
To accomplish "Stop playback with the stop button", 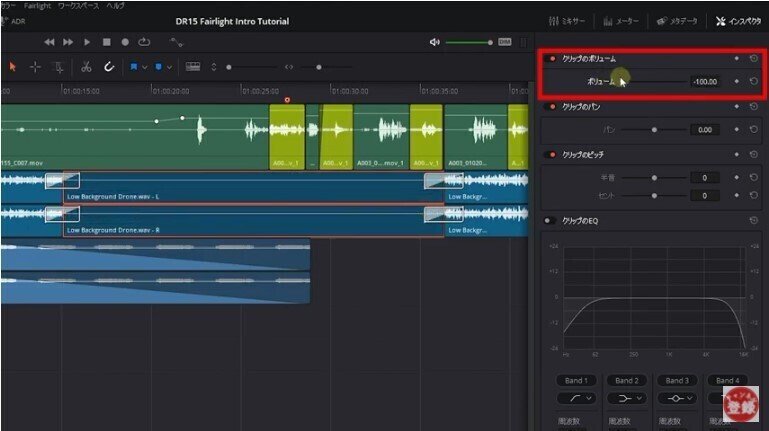I will 106,42.
